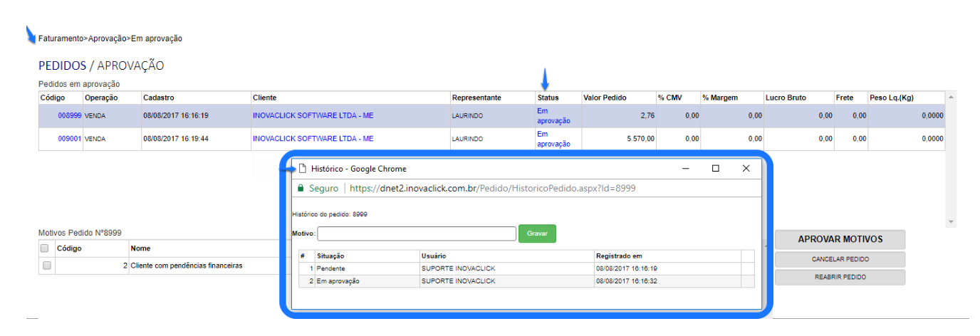
Task: Close the Histórico popup window
Action: (x=746, y=169)
